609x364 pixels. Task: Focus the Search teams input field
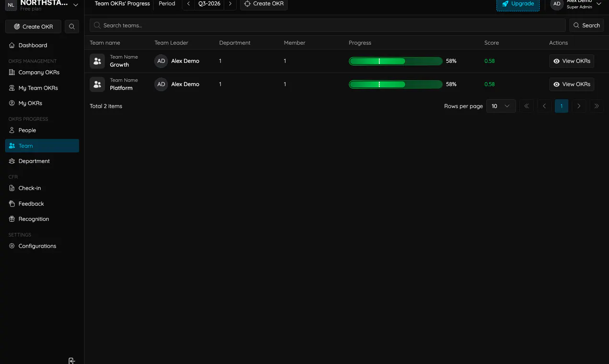[328, 25]
